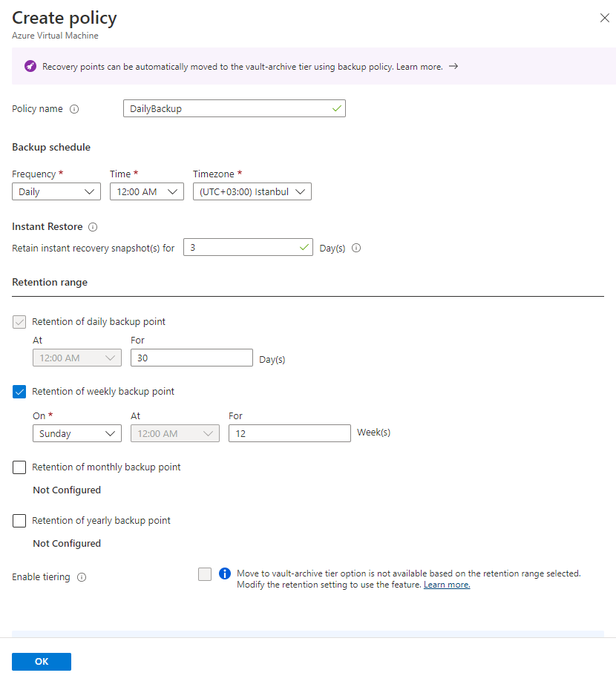Click the Backup schedule heading
Image resolution: width=616 pixels, height=687 pixels.
click(51, 147)
